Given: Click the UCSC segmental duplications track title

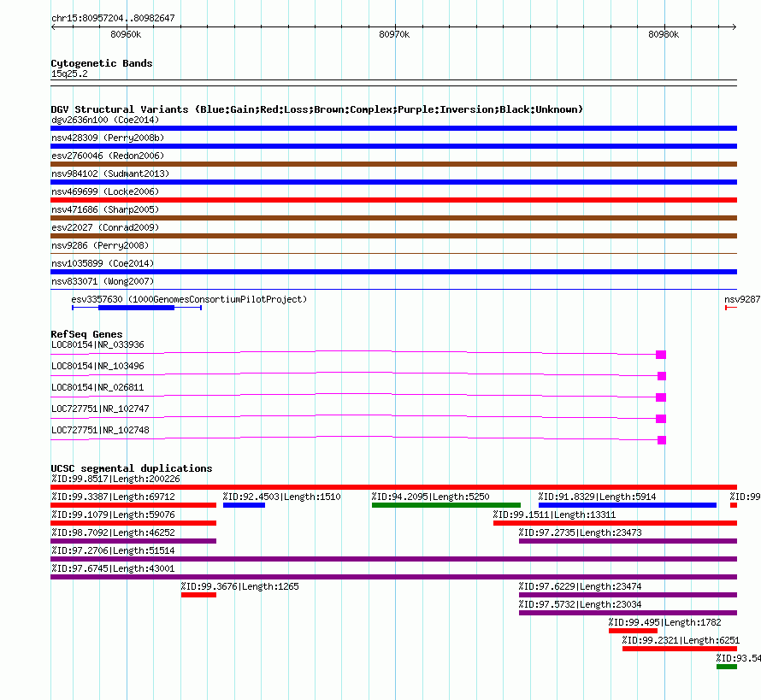Looking at the screenshot, I should point(132,468).
